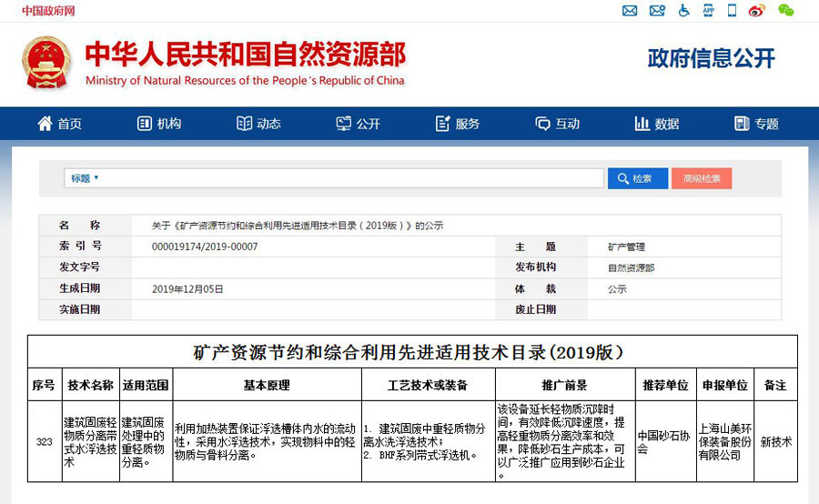
Task: Open the 服务 services menu item
Action: [458, 124]
